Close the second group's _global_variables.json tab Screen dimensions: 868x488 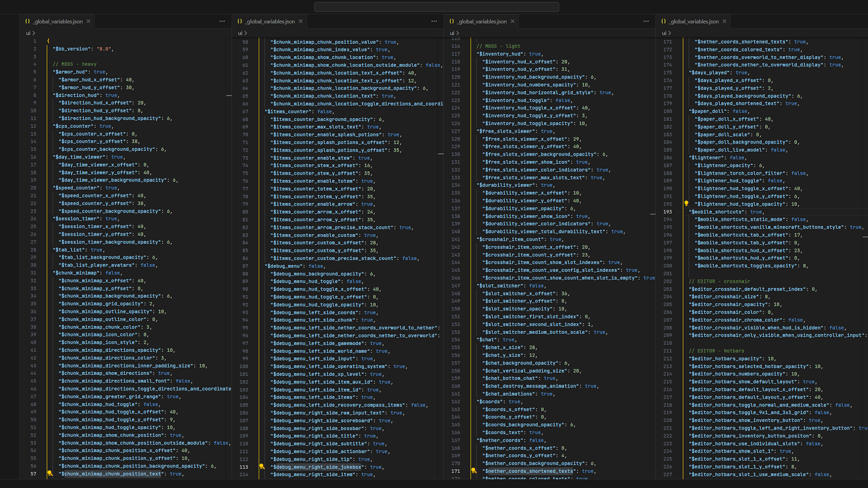301,21
